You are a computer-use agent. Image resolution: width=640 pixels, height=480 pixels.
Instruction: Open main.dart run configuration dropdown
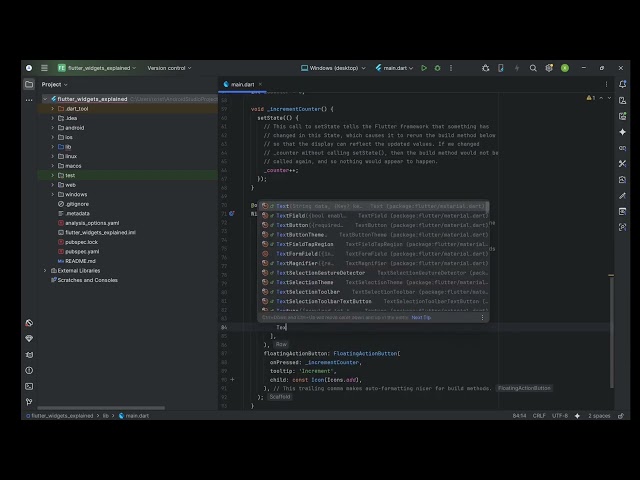pos(394,68)
